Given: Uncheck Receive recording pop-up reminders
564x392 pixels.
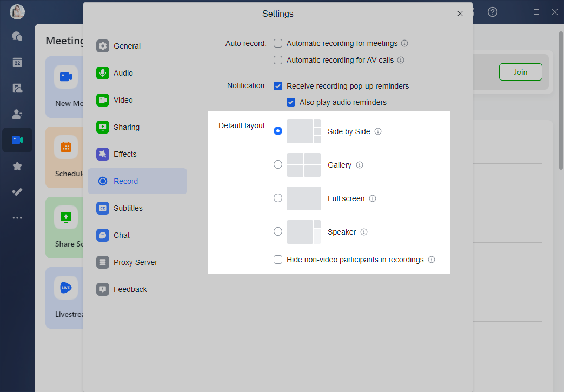Looking at the screenshot, I should pos(278,86).
